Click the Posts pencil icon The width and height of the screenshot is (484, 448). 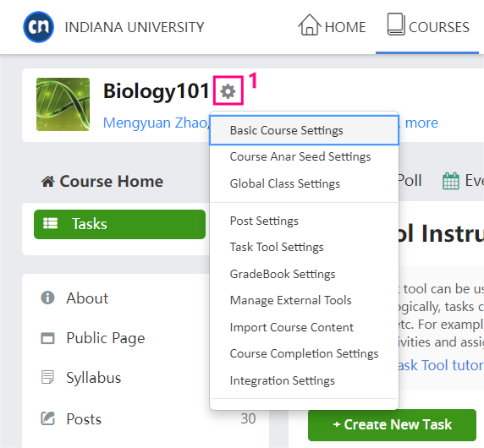coord(48,418)
